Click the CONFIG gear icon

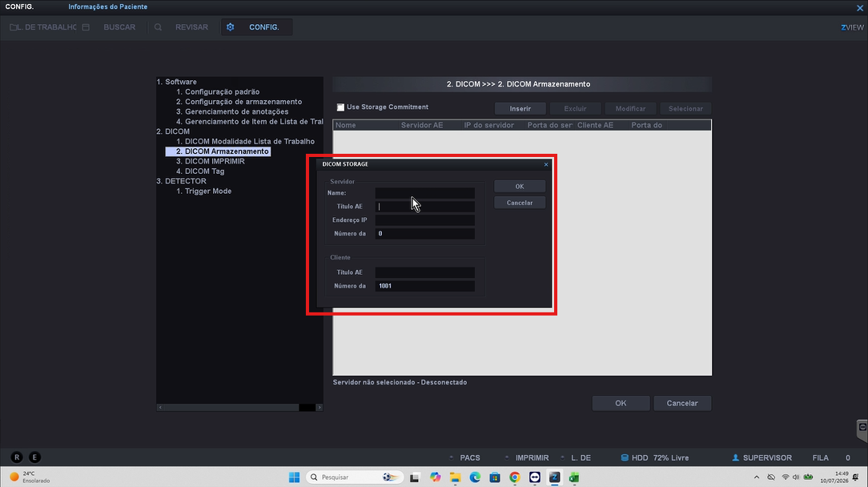click(231, 27)
